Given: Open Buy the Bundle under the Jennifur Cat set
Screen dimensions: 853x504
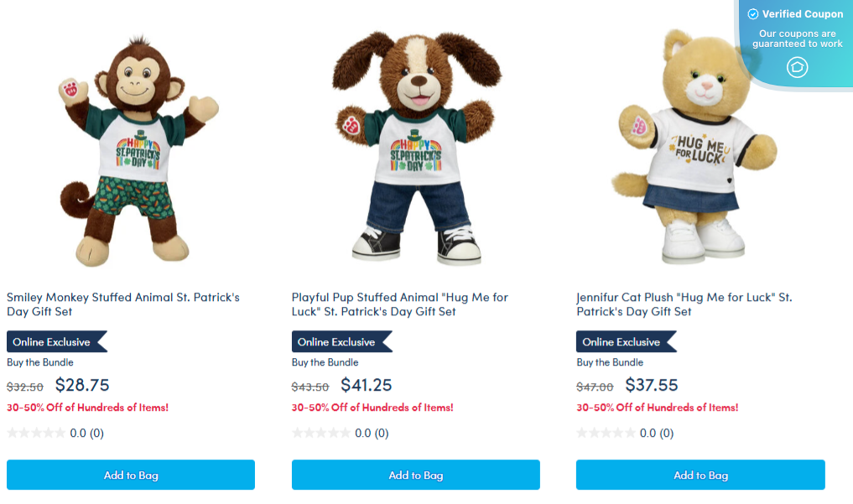Looking at the screenshot, I should pos(611,361).
